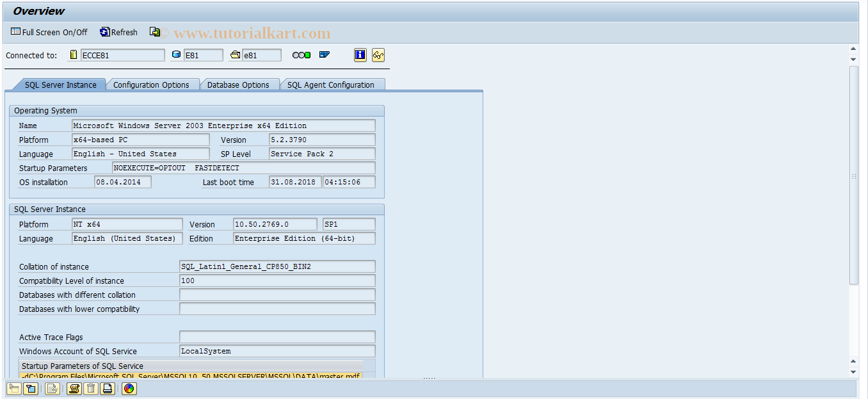Click the E81 database field
The height and width of the screenshot is (399, 868).
pos(203,55)
